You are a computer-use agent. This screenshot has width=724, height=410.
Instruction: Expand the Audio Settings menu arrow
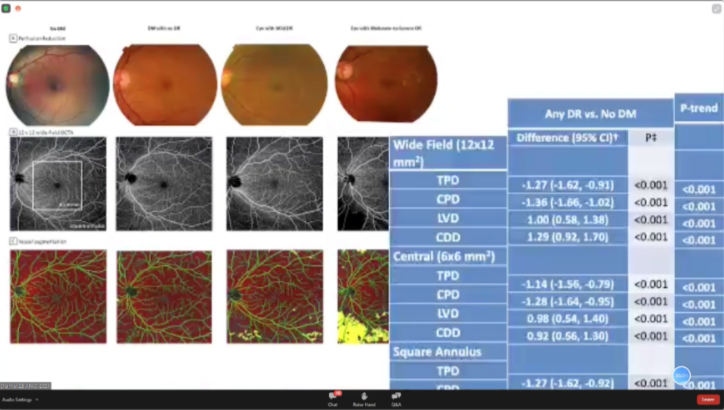[38, 399]
